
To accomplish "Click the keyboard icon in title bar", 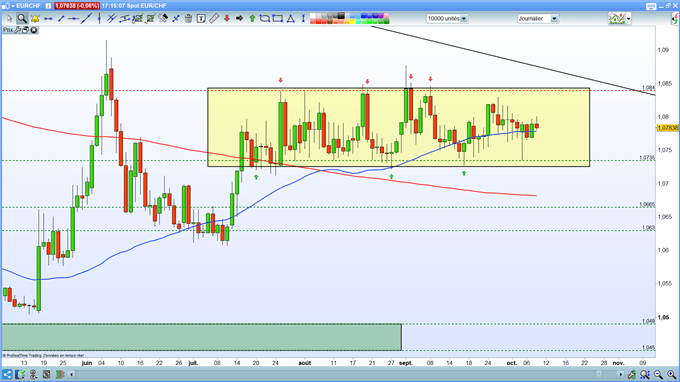I will (651, 6).
